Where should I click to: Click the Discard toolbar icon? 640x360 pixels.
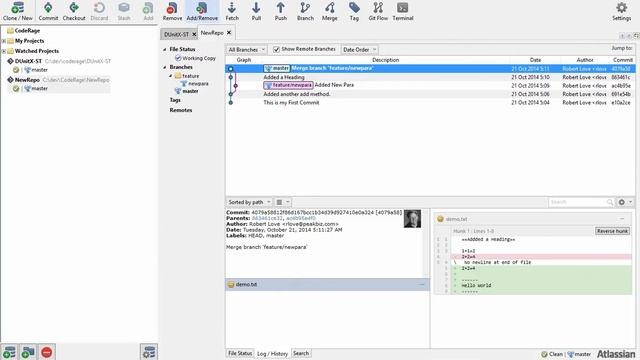(x=99, y=11)
